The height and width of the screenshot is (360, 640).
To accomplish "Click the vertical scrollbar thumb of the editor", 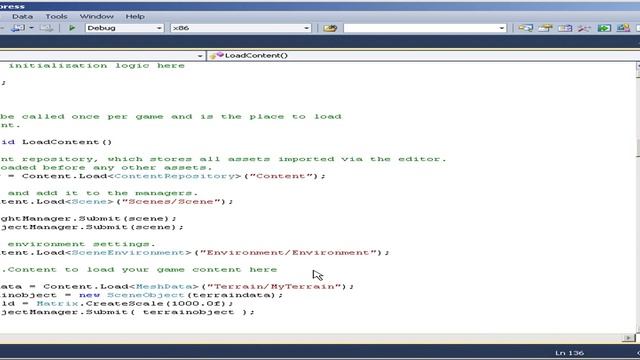I will pos(638,149).
